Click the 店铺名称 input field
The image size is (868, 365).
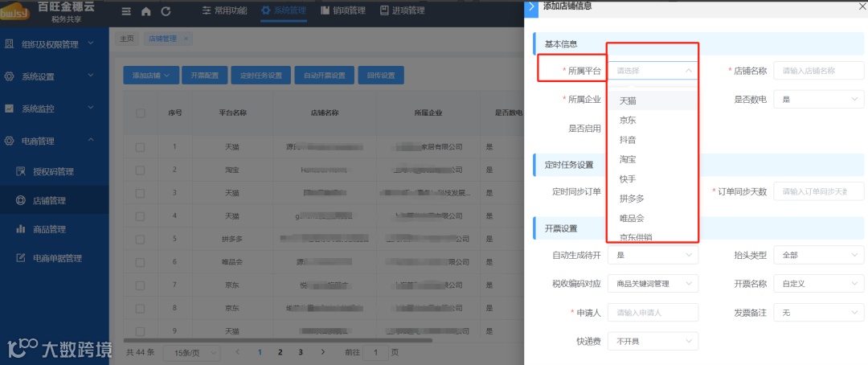pos(818,70)
